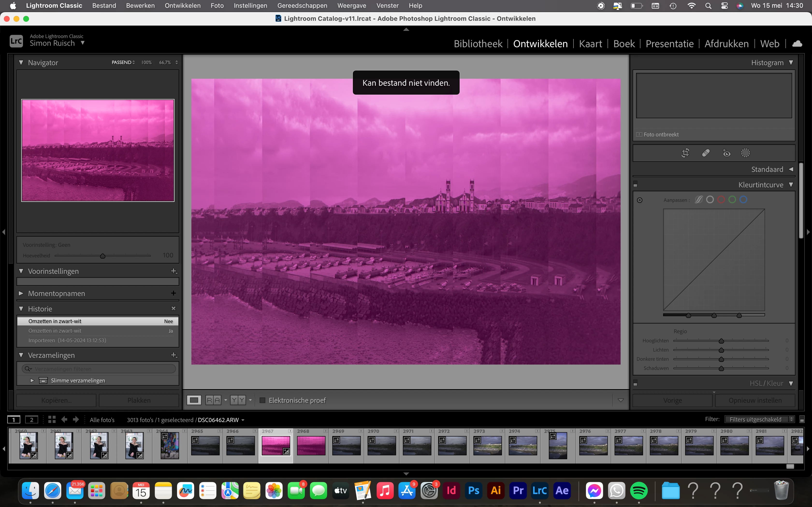Open the Masking tool icon
The width and height of the screenshot is (812, 507).
[x=745, y=153]
